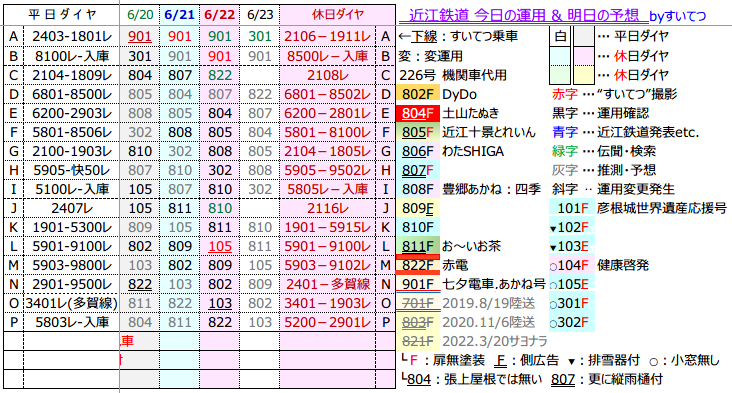732x393 pixels.
Task: Select cell 5801-8506レ in row F
Action: point(72,133)
